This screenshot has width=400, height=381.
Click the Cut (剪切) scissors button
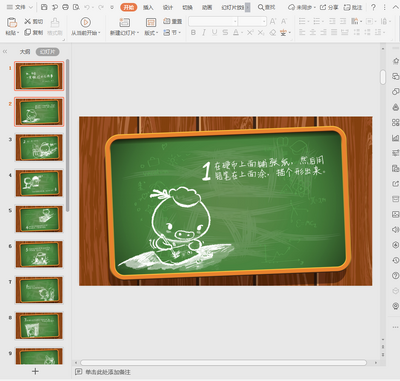pyautogui.click(x=33, y=22)
